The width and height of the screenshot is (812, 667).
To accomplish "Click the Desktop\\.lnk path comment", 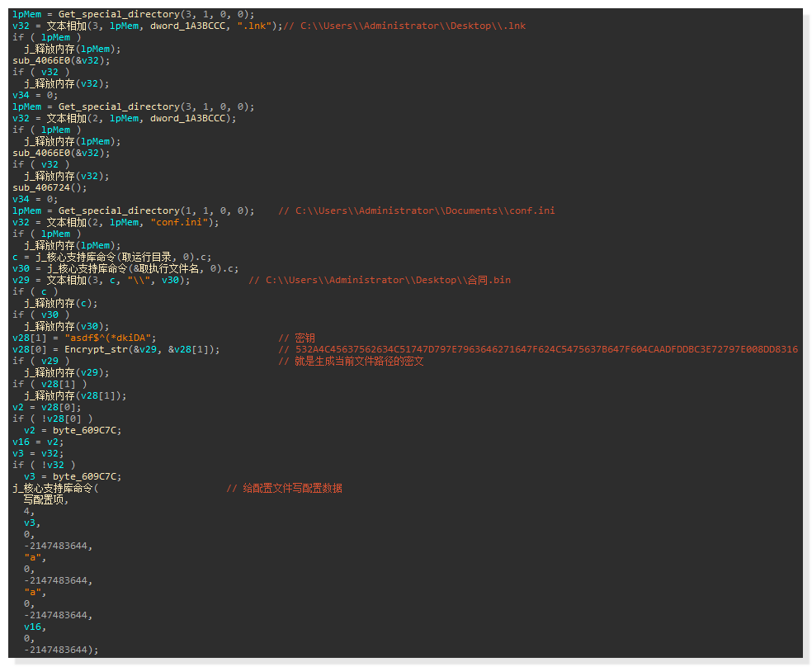I will point(404,26).
